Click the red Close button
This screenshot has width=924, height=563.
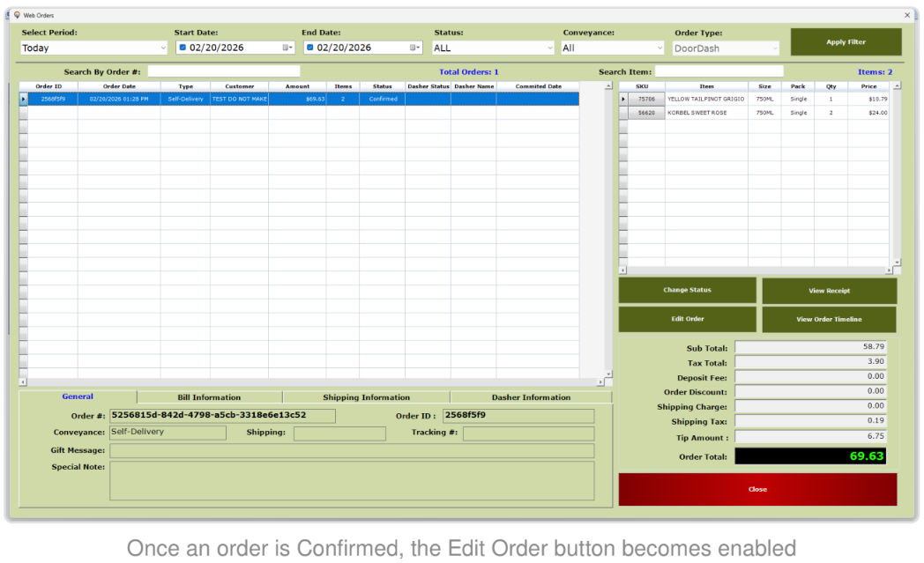(758, 489)
